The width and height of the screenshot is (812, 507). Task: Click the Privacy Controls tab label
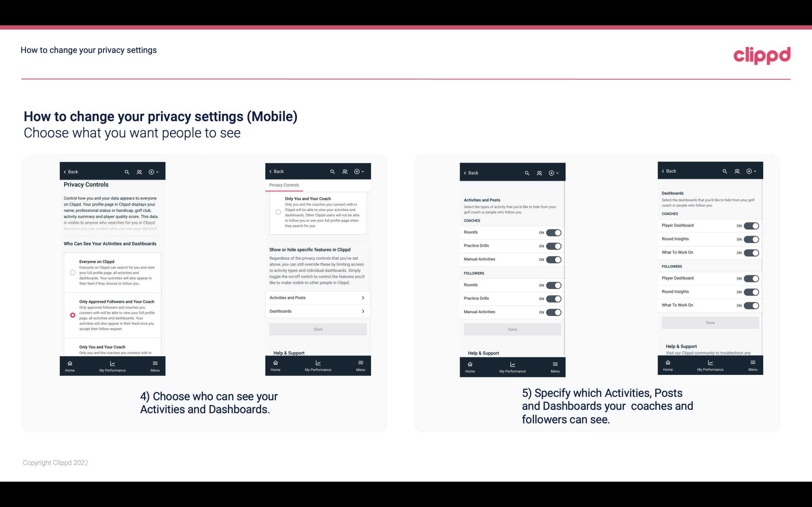point(284,185)
